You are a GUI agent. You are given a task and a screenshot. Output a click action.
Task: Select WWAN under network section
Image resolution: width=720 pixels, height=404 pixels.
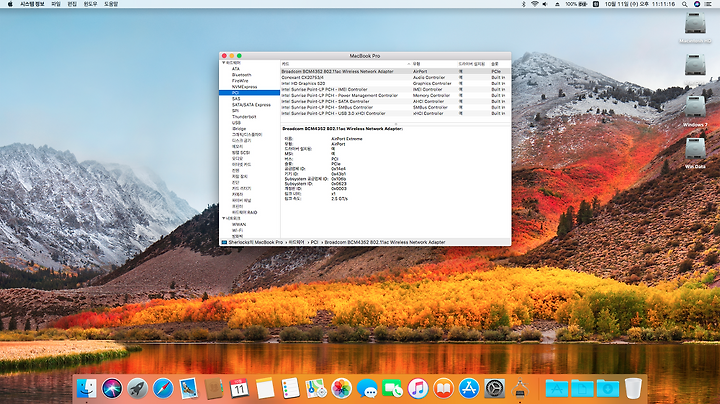coord(239,224)
